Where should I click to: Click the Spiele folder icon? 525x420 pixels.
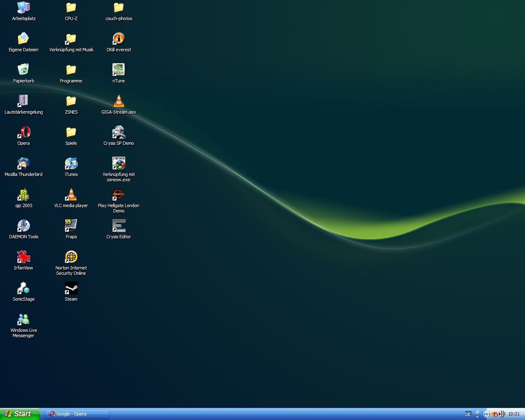tap(71, 132)
